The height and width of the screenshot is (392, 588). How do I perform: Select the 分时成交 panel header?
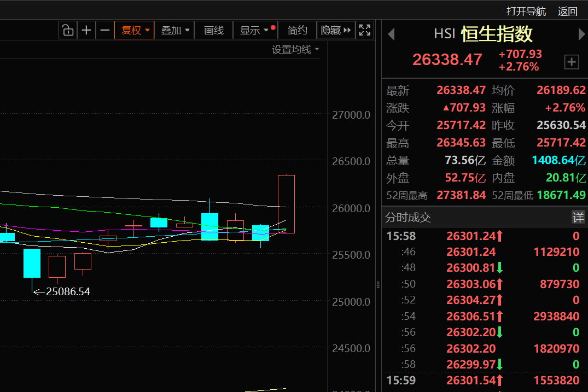[x=408, y=218]
